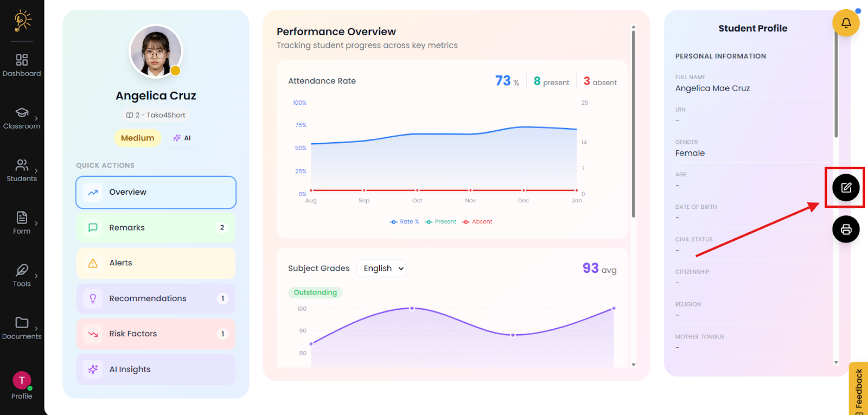Image resolution: width=868 pixels, height=415 pixels.
Task: Open the Profile avatar in sidebar
Action: tap(22, 381)
